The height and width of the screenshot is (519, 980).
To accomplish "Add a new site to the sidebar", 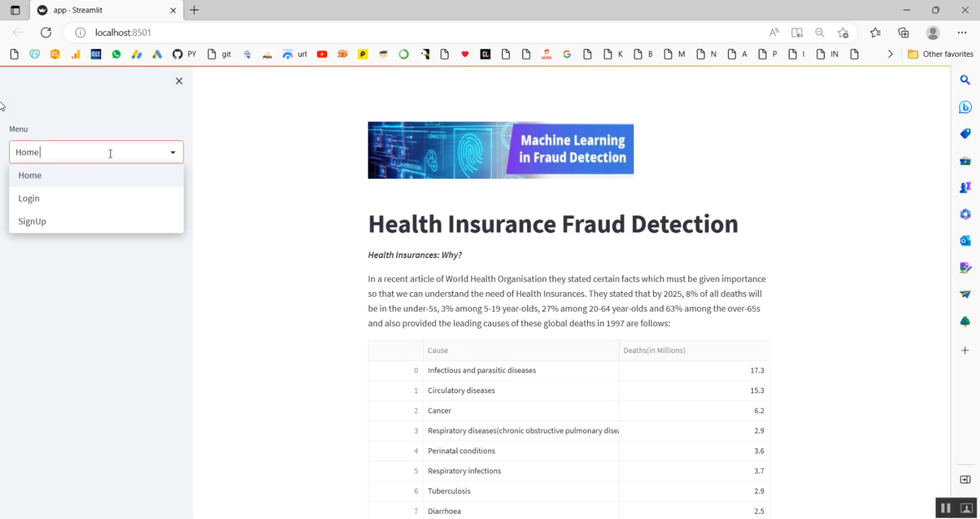I will [965, 350].
